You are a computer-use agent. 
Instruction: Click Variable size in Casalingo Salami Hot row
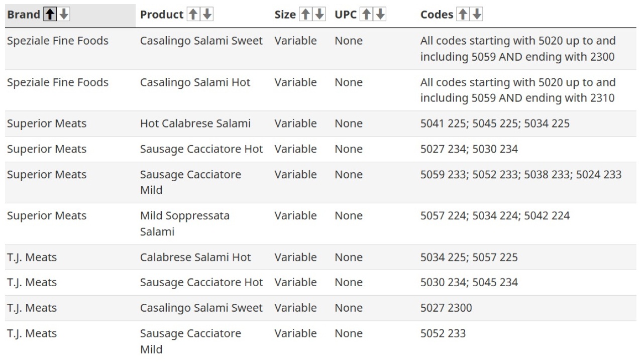pos(295,82)
